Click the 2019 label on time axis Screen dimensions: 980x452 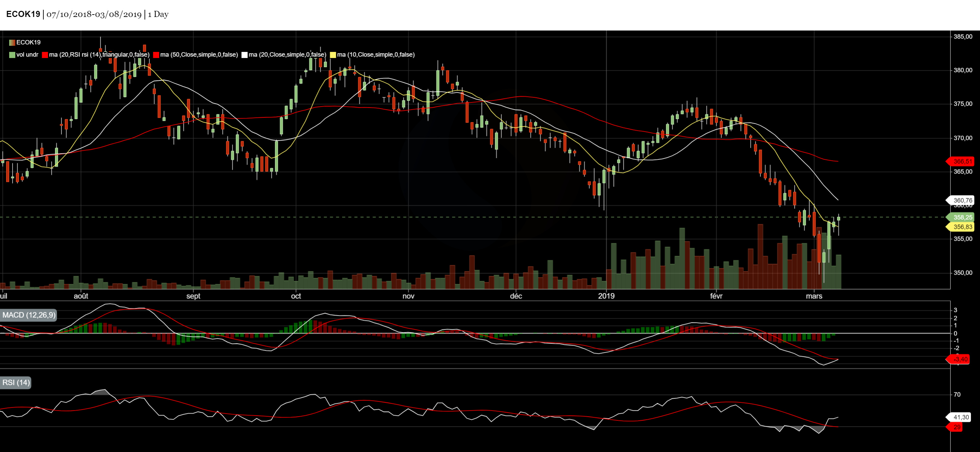pyautogui.click(x=606, y=296)
